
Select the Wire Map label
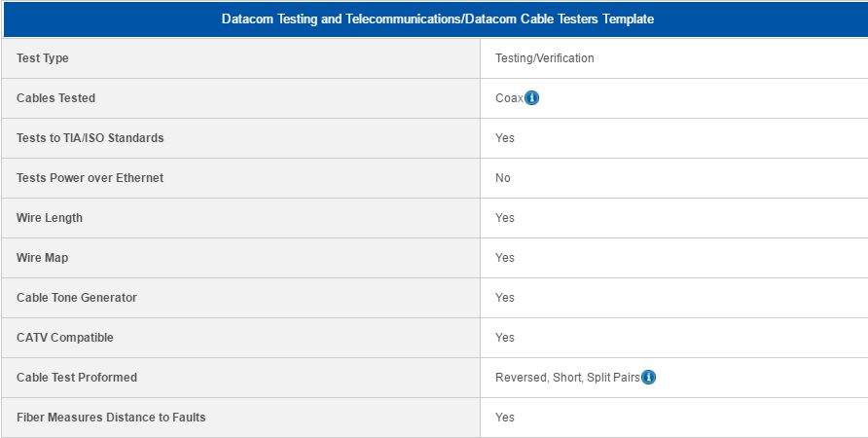pos(43,258)
